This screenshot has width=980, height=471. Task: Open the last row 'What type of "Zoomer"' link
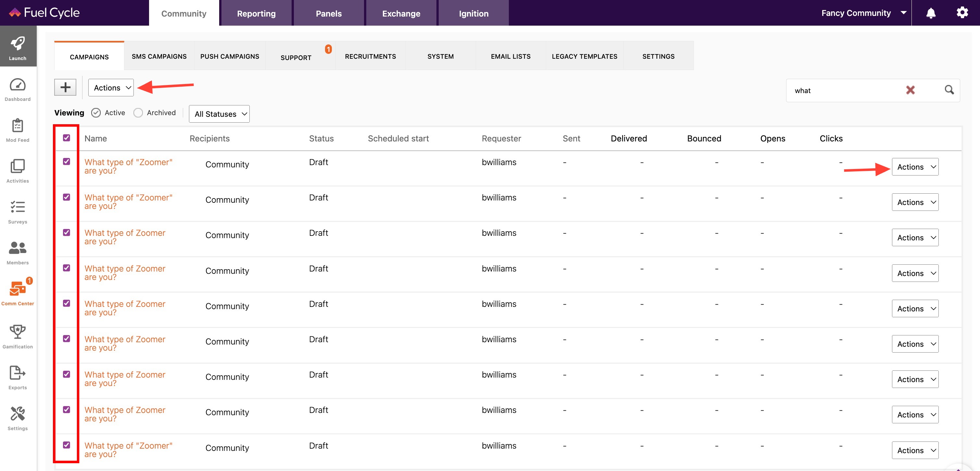click(128, 450)
